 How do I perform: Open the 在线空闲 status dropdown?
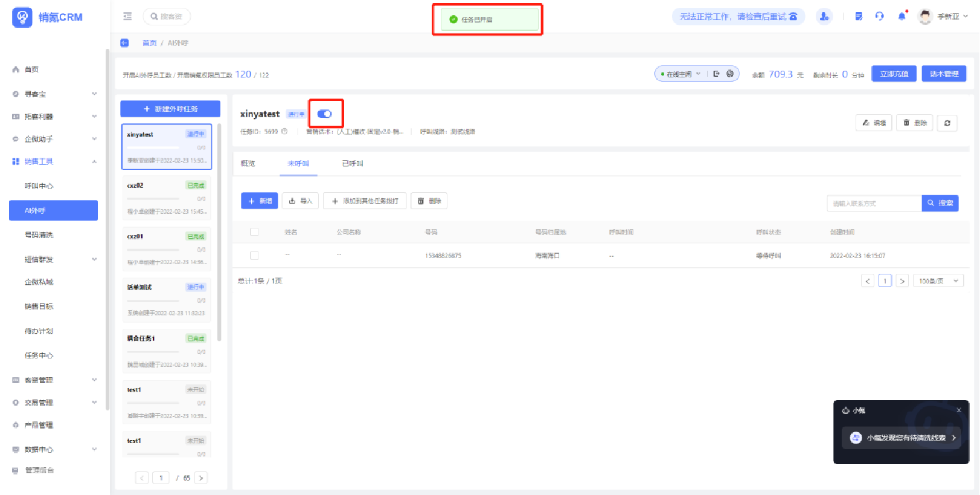(x=681, y=74)
